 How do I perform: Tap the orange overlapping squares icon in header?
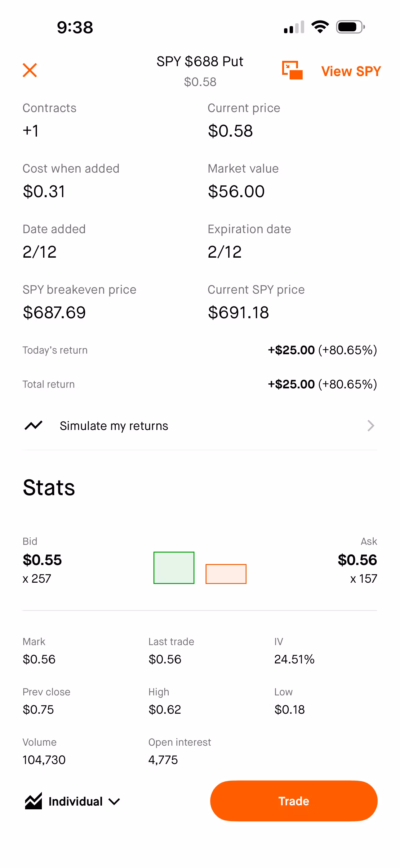[x=292, y=70]
